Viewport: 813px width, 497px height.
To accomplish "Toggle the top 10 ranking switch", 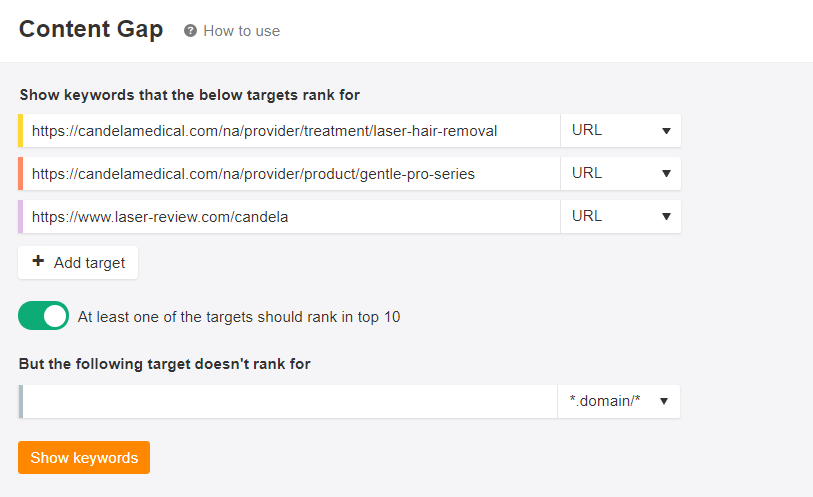I will pos(44,316).
